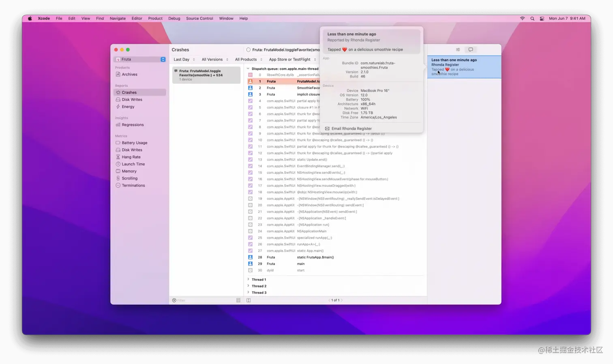Collapse the Dispatch queue main-thread section
The width and height of the screenshot is (613, 364).
(248, 69)
